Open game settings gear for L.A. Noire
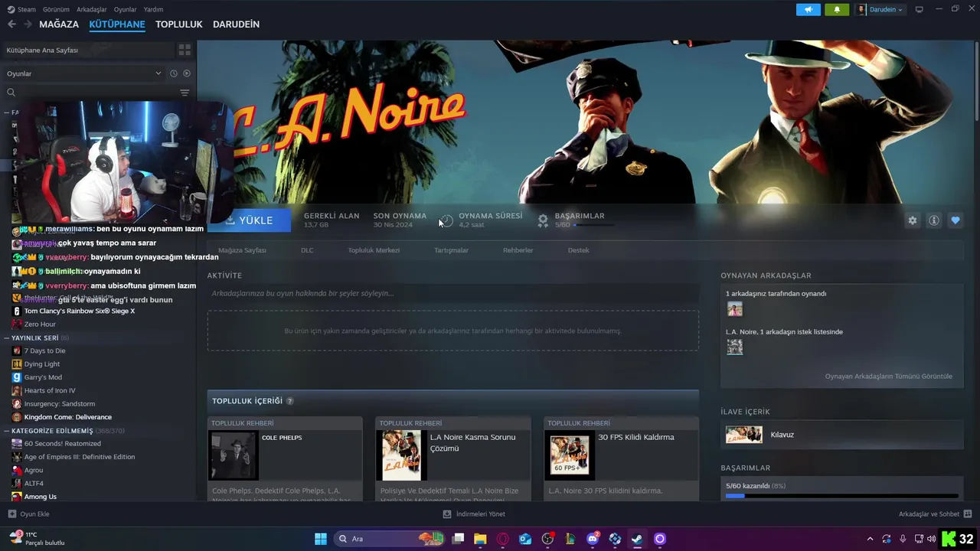This screenshot has width=980, height=551. click(912, 220)
